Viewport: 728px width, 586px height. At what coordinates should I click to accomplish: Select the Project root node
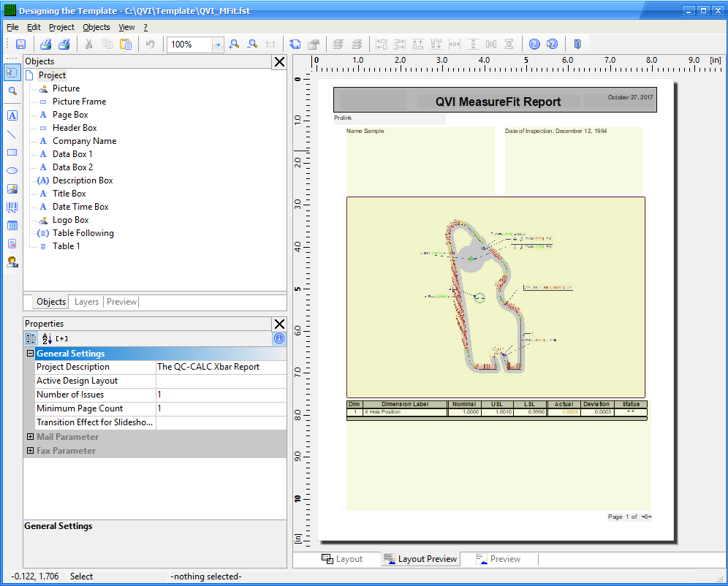click(52, 75)
